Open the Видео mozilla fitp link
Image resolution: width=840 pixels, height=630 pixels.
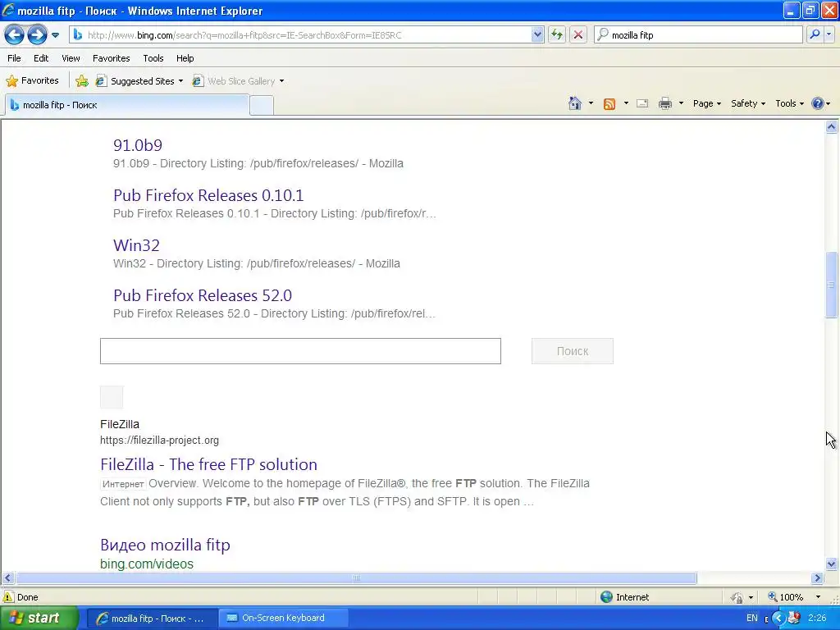click(165, 545)
